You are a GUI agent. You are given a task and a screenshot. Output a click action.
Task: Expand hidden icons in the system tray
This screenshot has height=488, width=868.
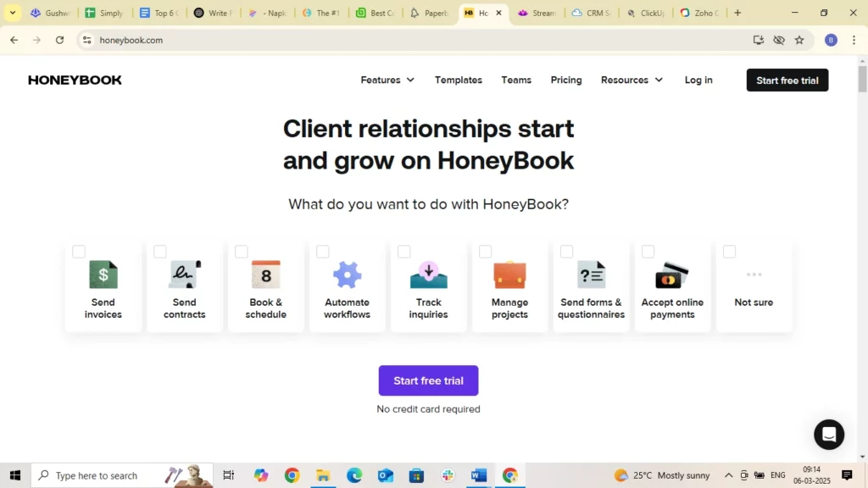pyautogui.click(x=727, y=475)
